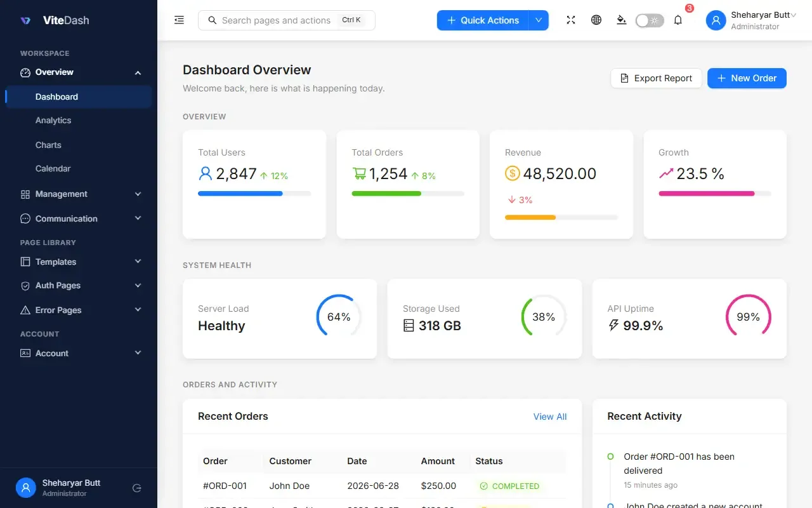Select Dashboard in the sidebar
This screenshot has width=812, height=508.
79,97
